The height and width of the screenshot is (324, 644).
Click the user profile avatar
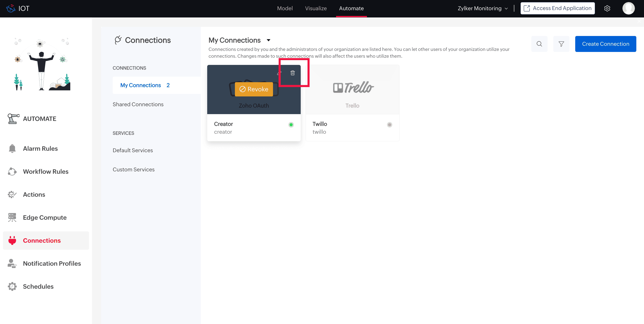coord(628,9)
